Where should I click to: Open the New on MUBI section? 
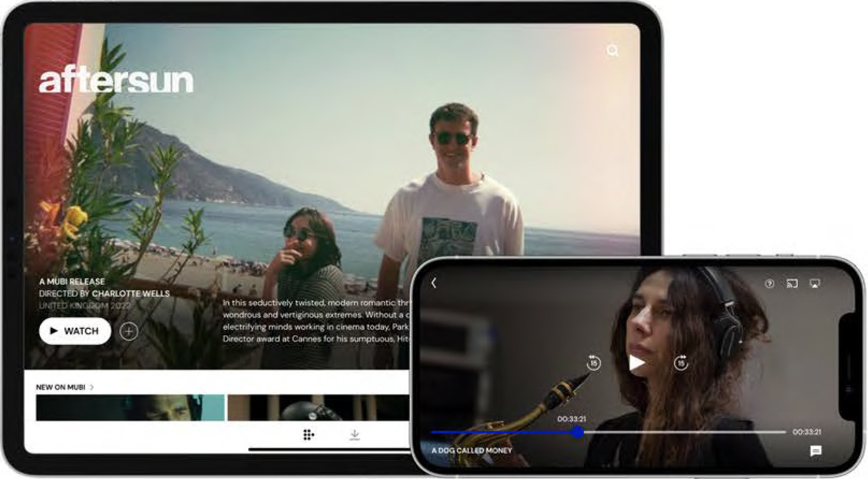[x=60, y=387]
